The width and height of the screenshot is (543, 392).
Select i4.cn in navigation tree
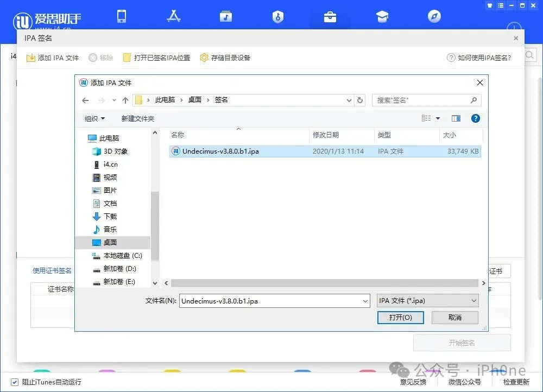tap(106, 165)
